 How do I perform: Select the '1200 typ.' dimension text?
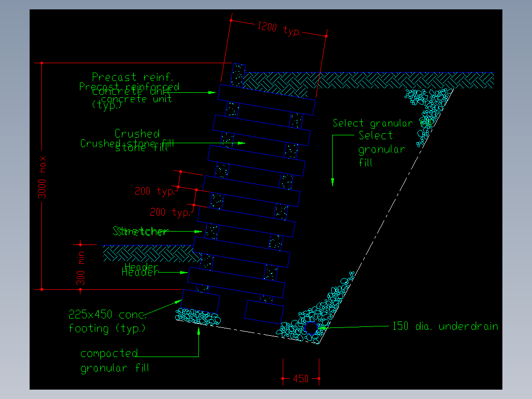coord(279,29)
